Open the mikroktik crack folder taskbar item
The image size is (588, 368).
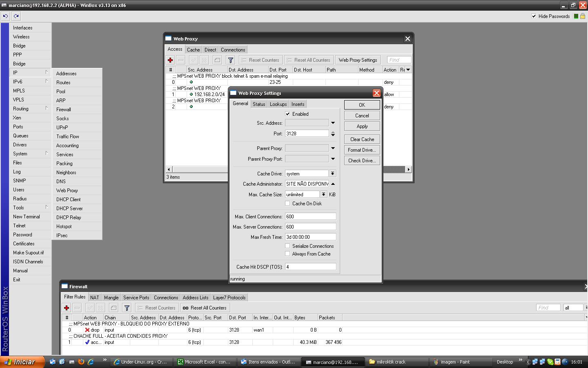[x=396, y=362]
